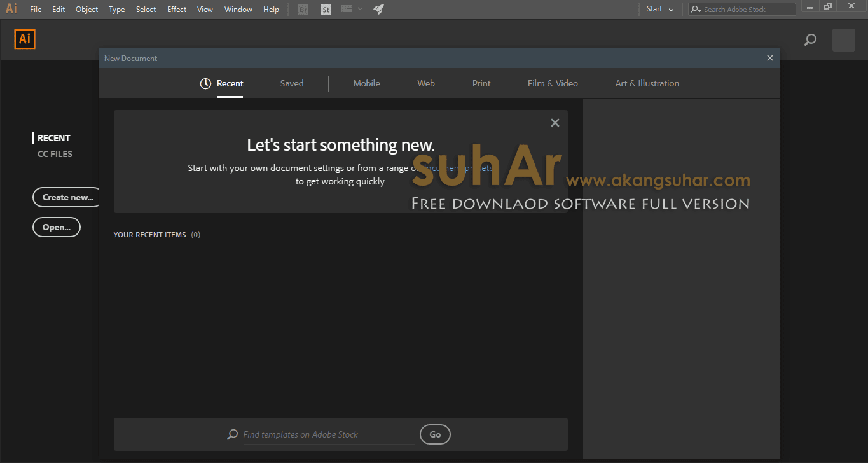
Task: Click the Create new... button
Action: [x=67, y=197]
